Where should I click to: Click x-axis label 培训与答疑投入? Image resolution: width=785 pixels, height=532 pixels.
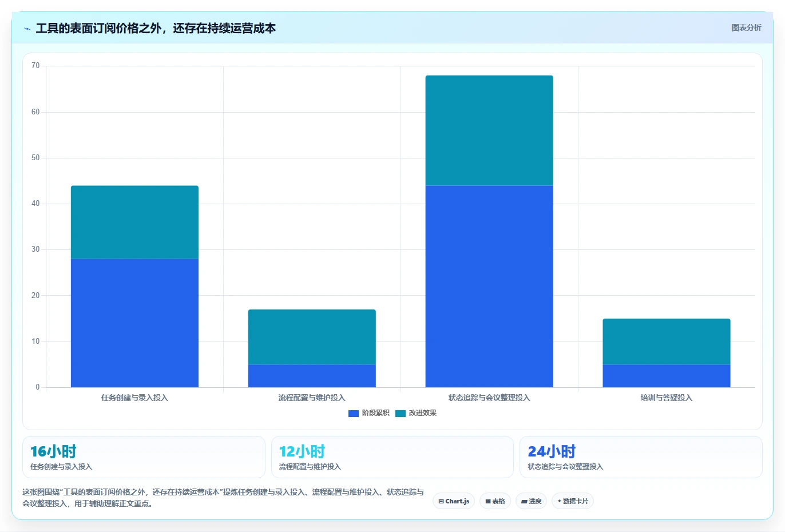667,398
